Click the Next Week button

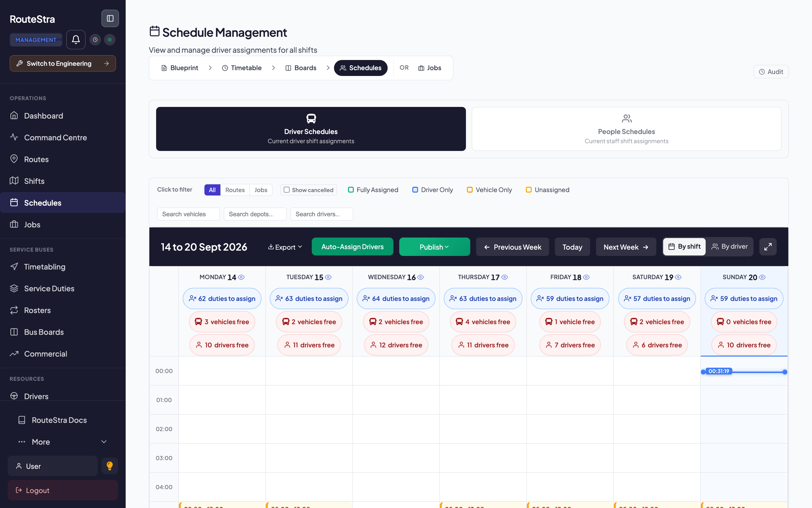pyautogui.click(x=626, y=247)
